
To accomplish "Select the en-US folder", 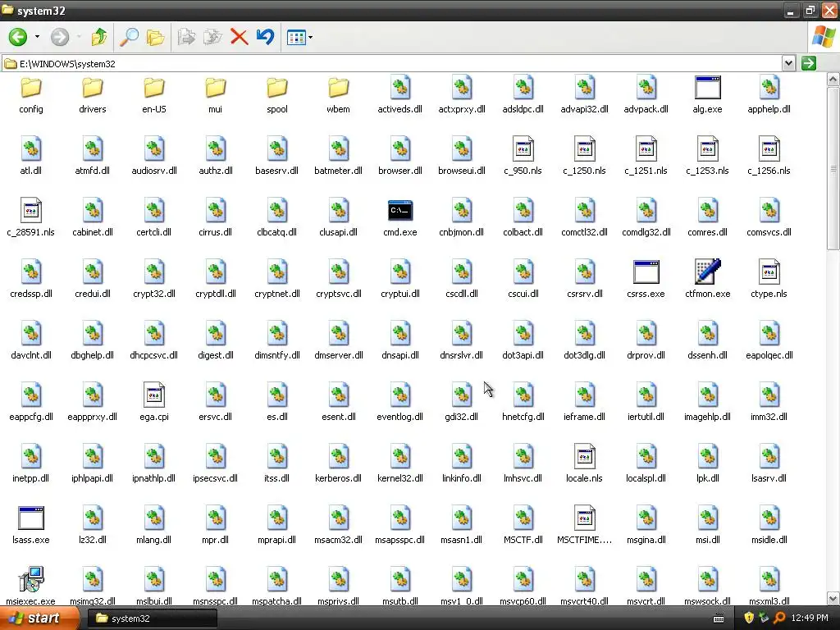I will point(154,87).
